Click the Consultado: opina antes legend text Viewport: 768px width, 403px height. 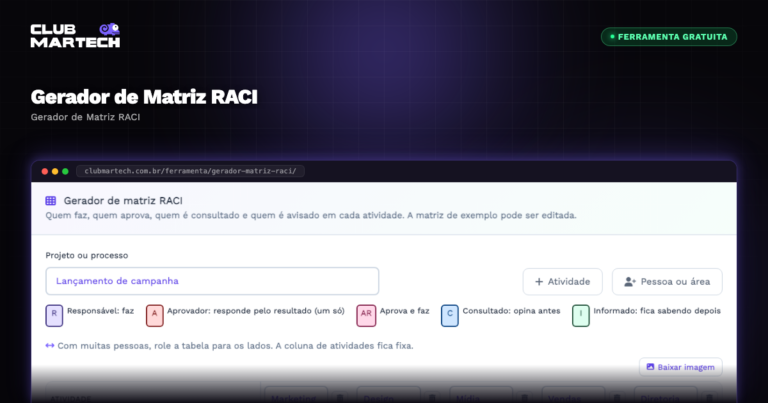pos(511,311)
